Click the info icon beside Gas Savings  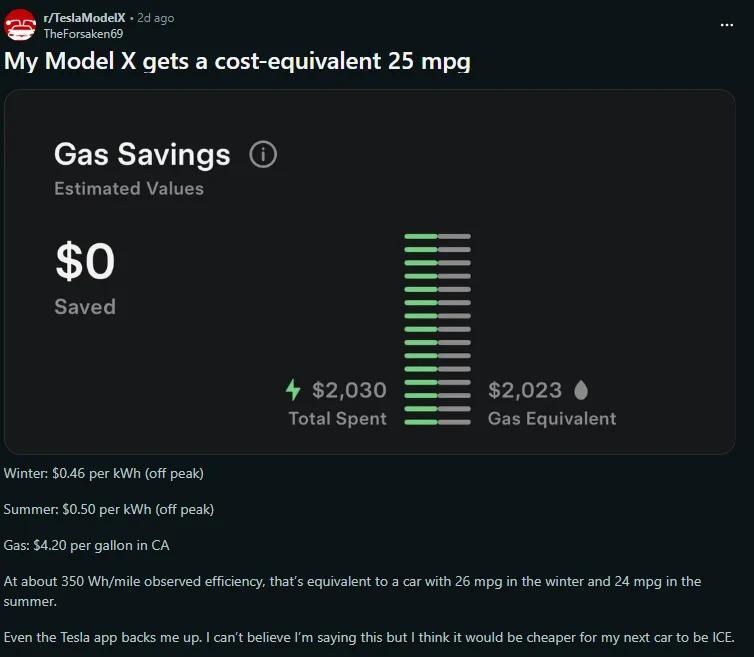pos(263,155)
